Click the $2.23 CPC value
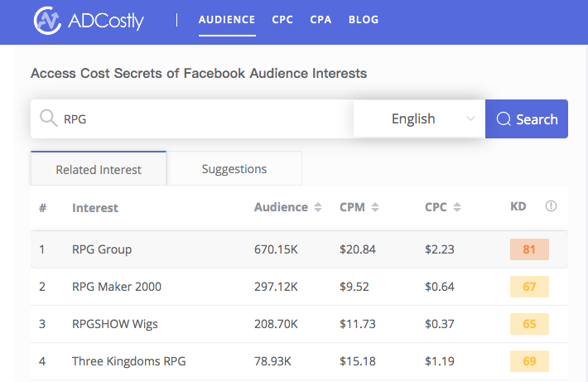Viewport: 588px width, 382px height. [440, 249]
